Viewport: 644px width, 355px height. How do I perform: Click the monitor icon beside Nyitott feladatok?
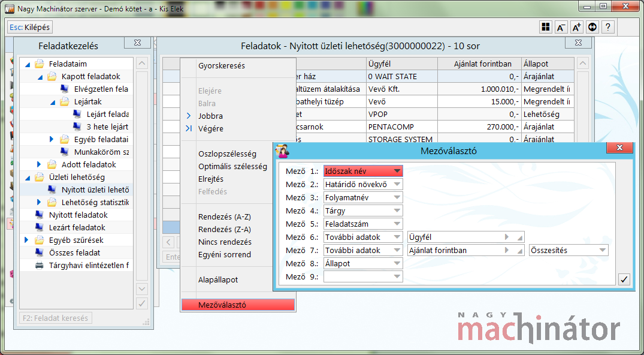(x=40, y=215)
